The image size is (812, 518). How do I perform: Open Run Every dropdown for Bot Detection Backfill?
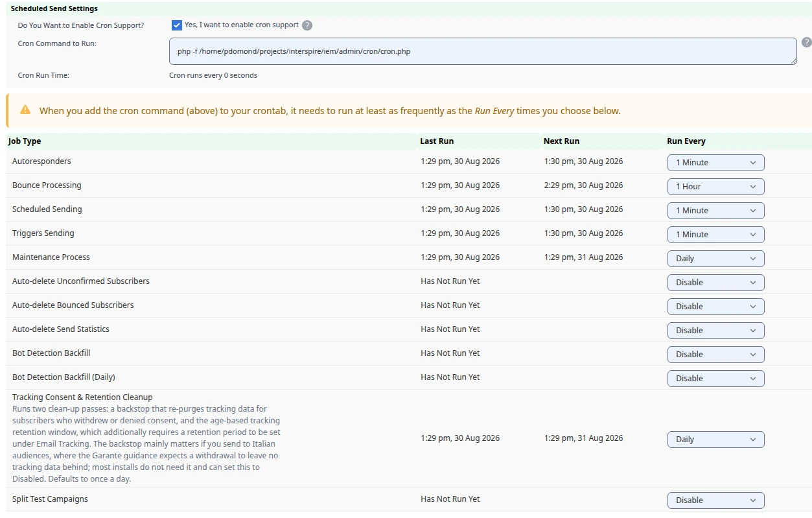click(715, 355)
